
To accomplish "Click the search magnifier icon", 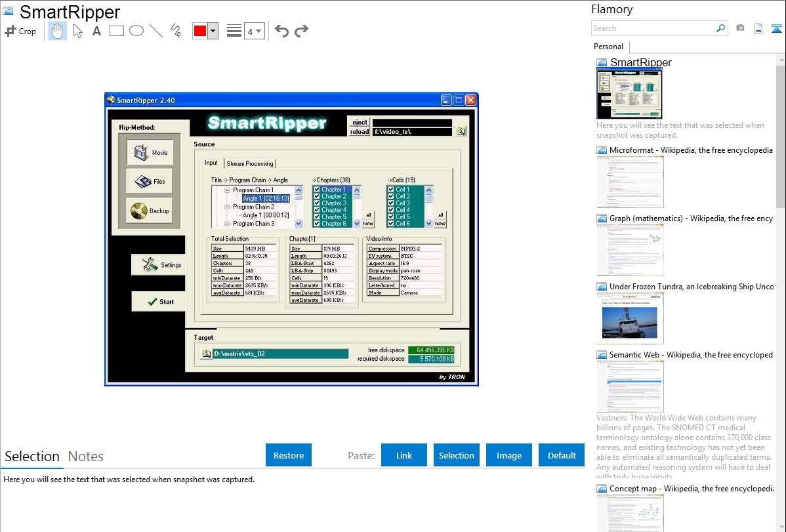I will click(x=721, y=28).
